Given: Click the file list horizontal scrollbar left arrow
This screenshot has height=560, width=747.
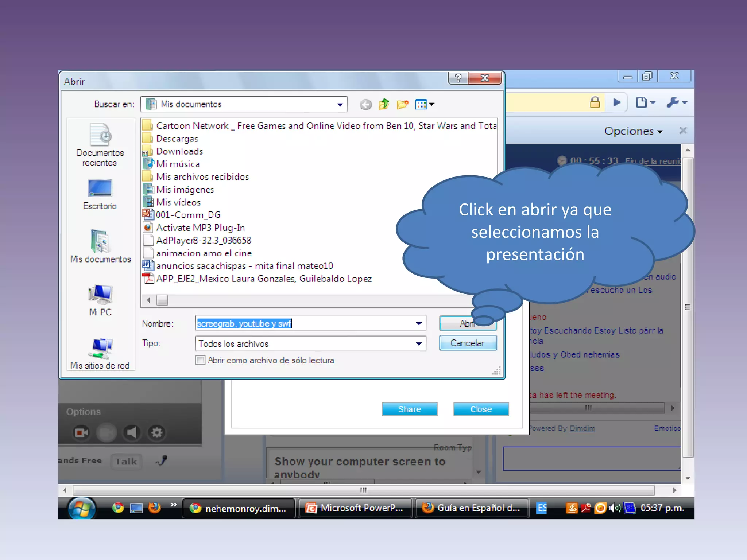Looking at the screenshot, I should (x=148, y=300).
